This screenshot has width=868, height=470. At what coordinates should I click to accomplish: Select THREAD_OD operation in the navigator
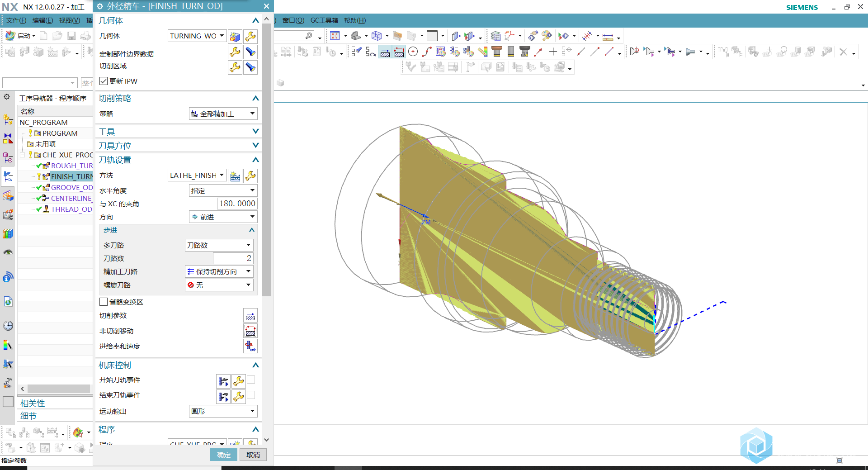click(71, 209)
